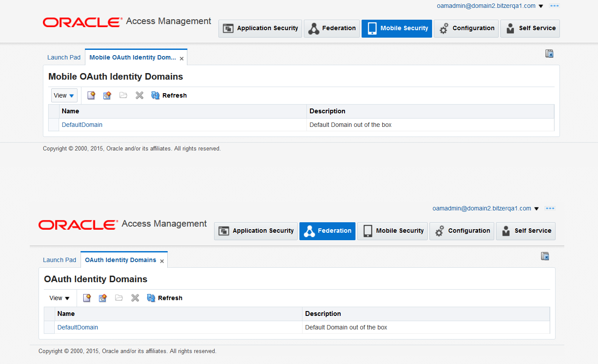This screenshot has height=364, width=598.
Task: Click Open folder icon in Federation OAuth Identity Domains toolbar
Action: [x=119, y=298]
